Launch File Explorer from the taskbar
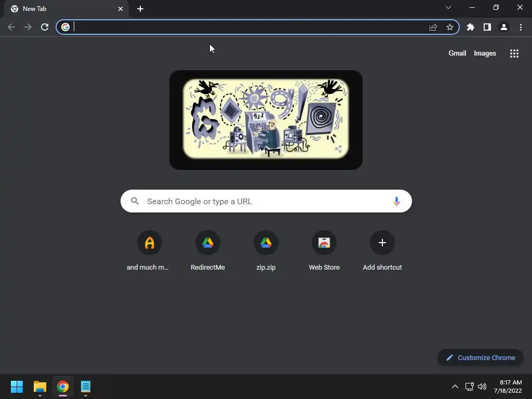This screenshot has width=532, height=399. pyautogui.click(x=39, y=387)
